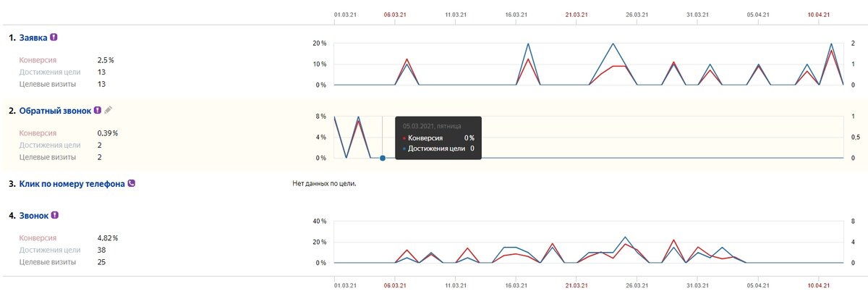Click the 40 % axis label of Звонок chart
The image size is (868, 299).
coord(319,222)
